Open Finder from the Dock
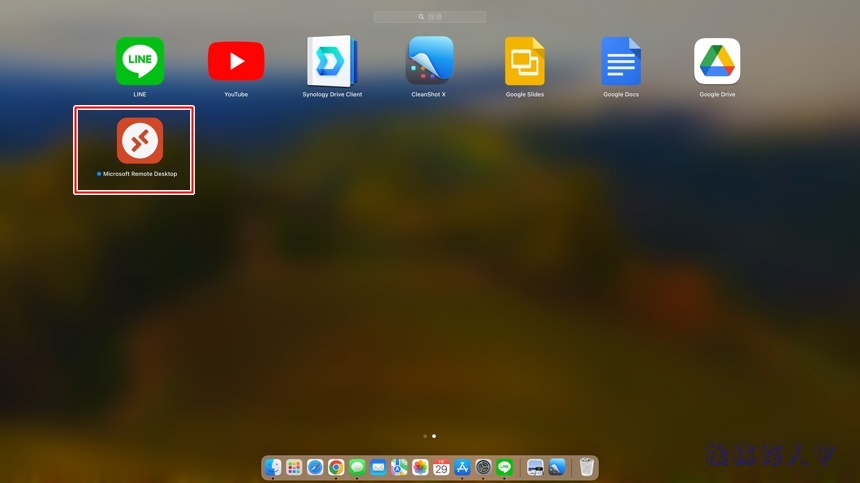The image size is (860, 483). tap(273, 467)
